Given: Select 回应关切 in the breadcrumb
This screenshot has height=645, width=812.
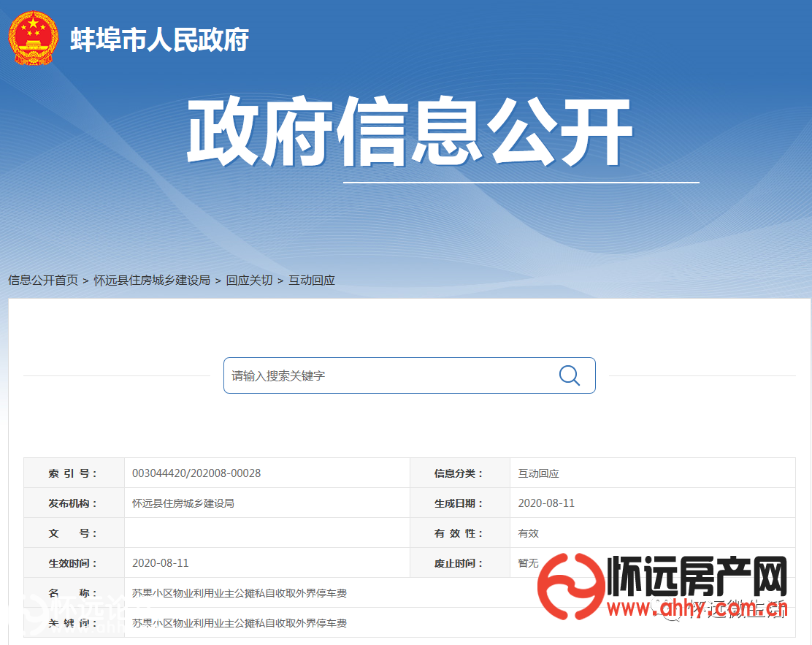Looking at the screenshot, I should point(249,280).
